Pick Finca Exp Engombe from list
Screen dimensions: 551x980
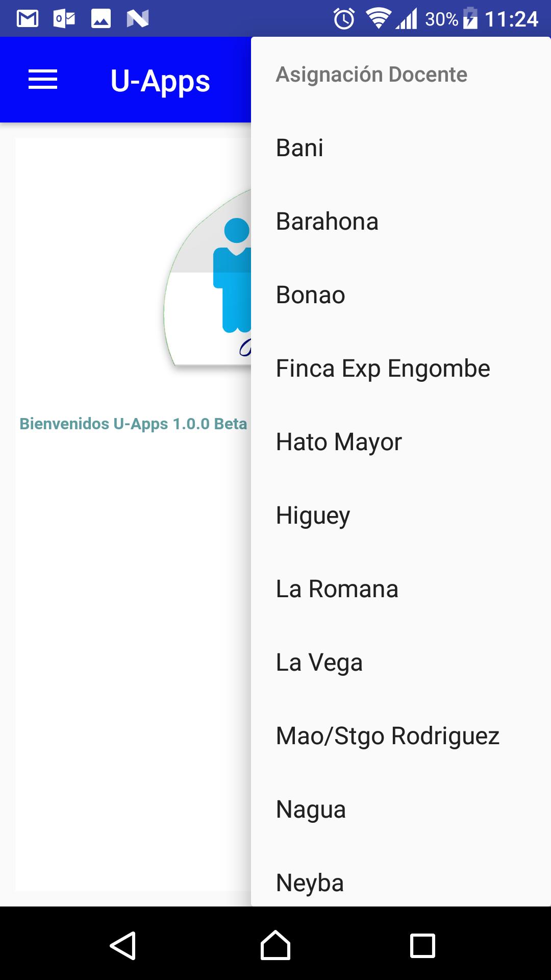383,369
